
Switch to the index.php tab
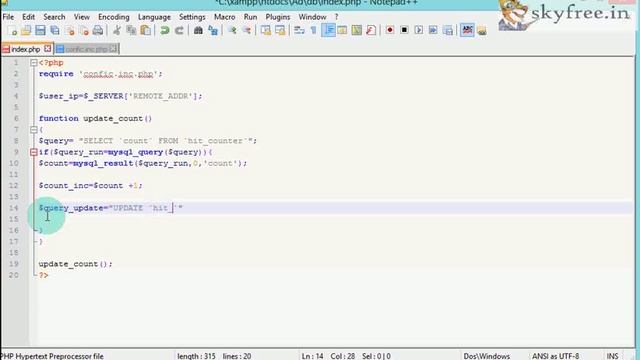[x=25, y=49]
